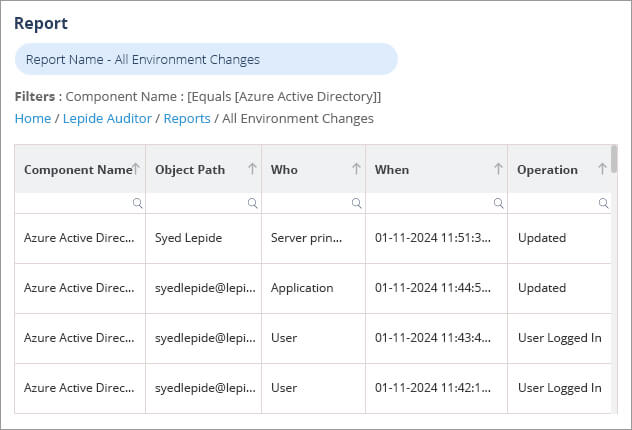Image resolution: width=632 pixels, height=430 pixels.
Task: Click Report Name - All Environment Changes banner
Action: 206,59
